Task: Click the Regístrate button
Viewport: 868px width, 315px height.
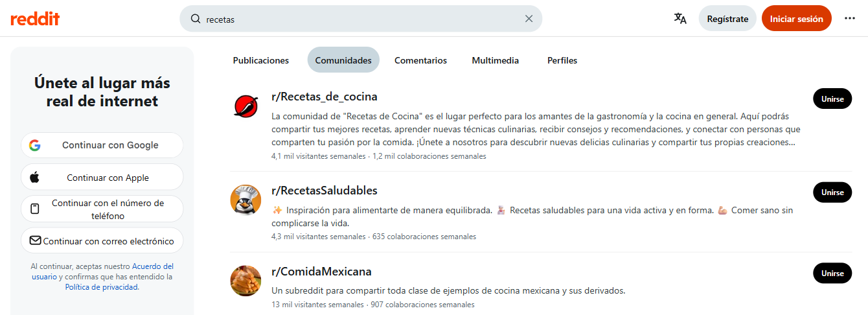Action: (727, 19)
